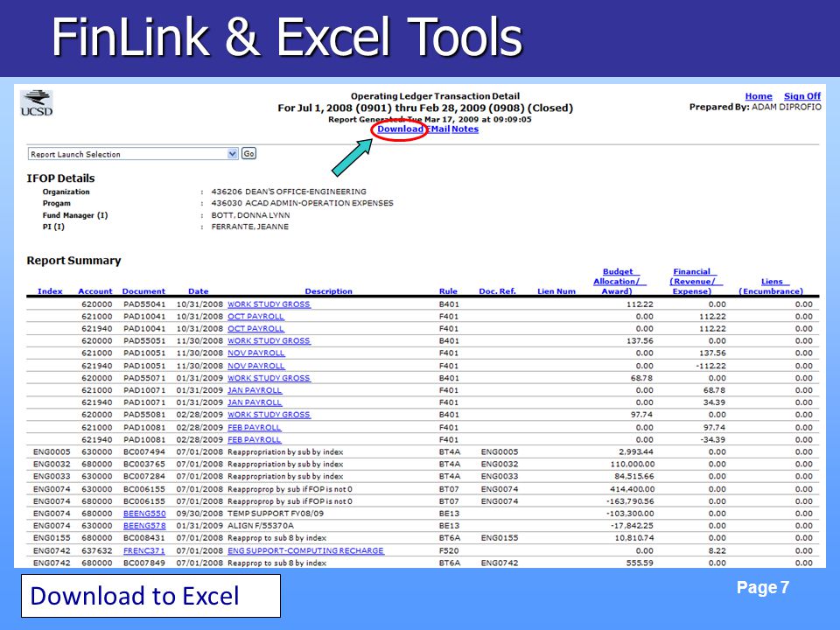Image resolution: width=840 pixels, height=630 pixels.
Task: Click Prepared By ADAM DIPROFIO text
Action: tap(755, 107)
